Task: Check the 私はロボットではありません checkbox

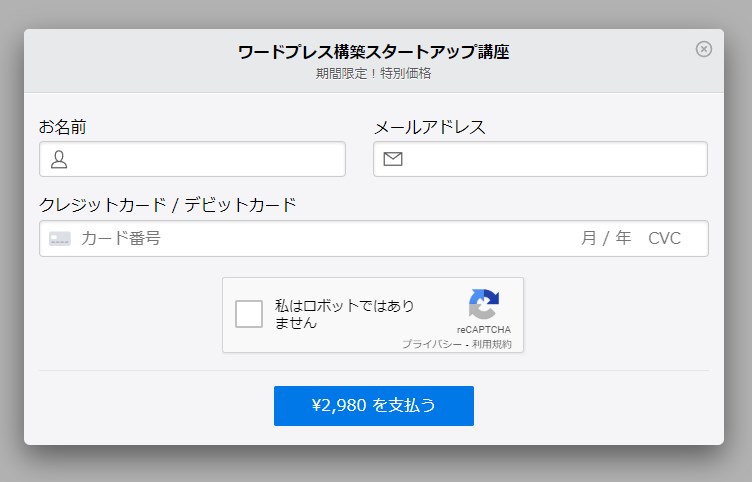Action: [x=249, y=314]
